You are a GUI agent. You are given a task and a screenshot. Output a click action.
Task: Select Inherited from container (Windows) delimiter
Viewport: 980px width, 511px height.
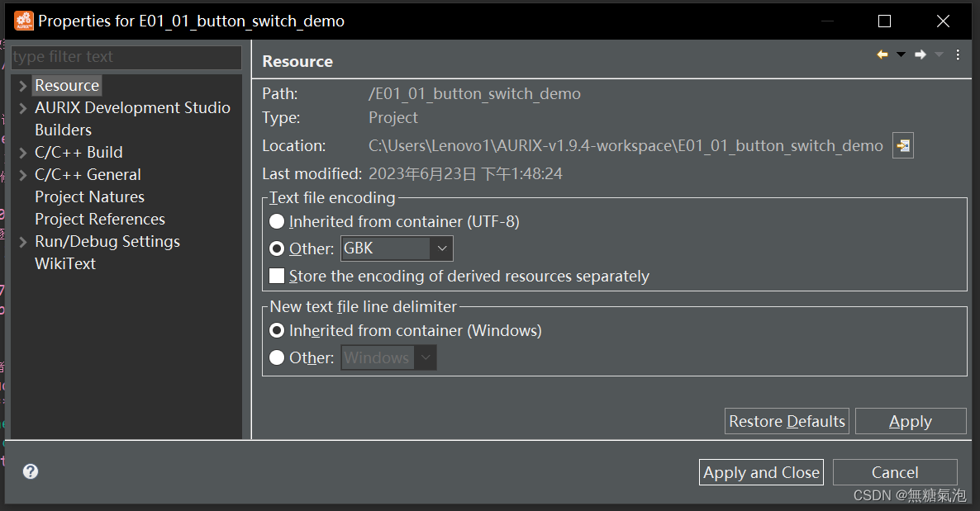[276, 330]
